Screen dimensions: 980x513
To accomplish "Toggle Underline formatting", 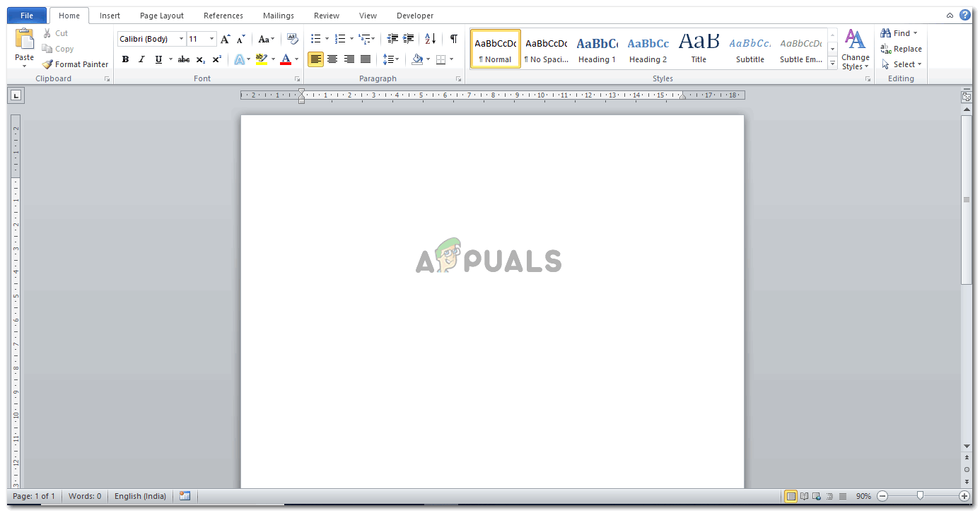I will pos(158,59).
